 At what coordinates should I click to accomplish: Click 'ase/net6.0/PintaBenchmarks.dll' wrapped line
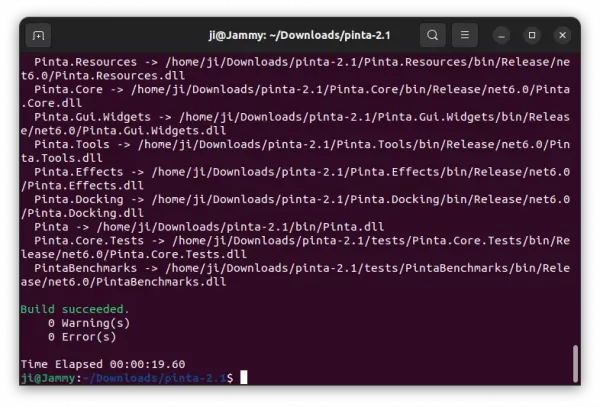pos(123,282)
